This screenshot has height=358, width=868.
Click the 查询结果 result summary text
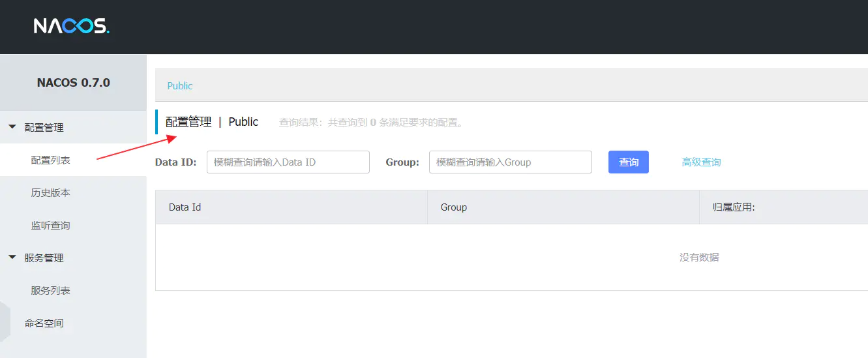(x=372, y=123)
